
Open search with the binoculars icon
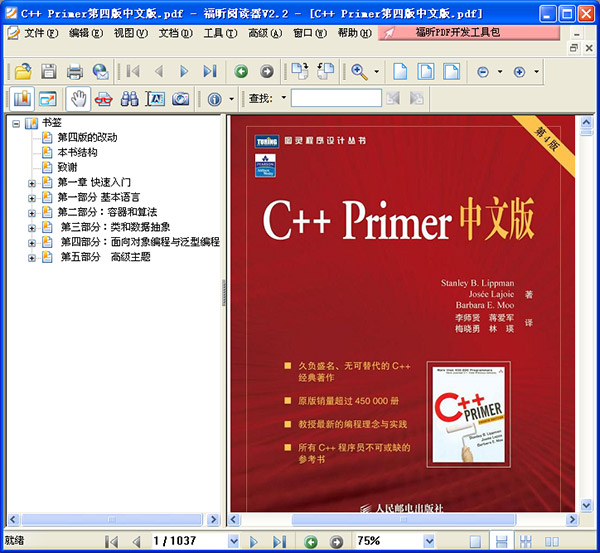point(130,99)
